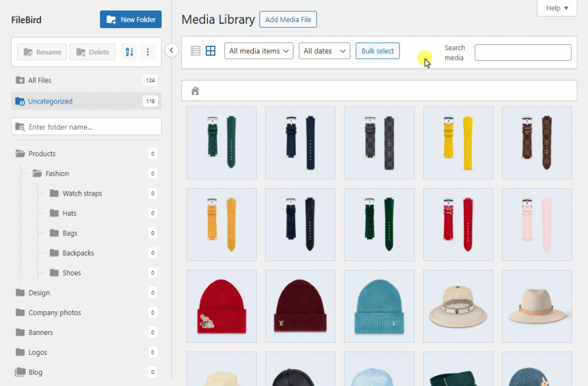Click the Uncategorized count badge 119

[150, 101]
